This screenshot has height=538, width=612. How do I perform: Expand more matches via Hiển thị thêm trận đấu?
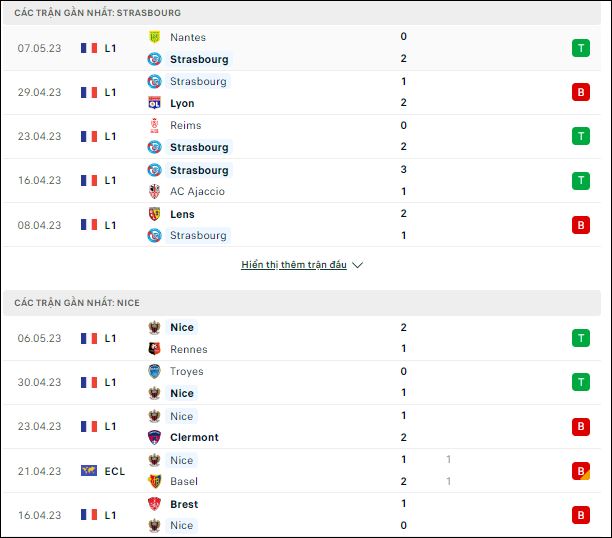point(294,265)
